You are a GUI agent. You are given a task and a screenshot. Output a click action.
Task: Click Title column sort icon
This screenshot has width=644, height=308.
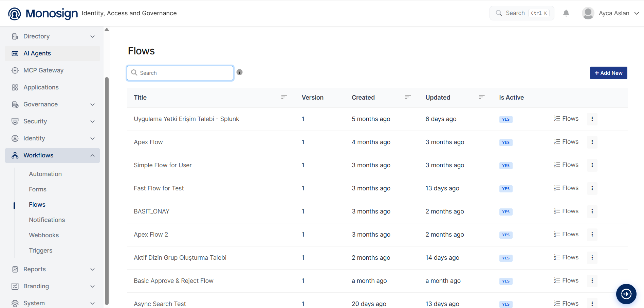click(x=284, y=97)
